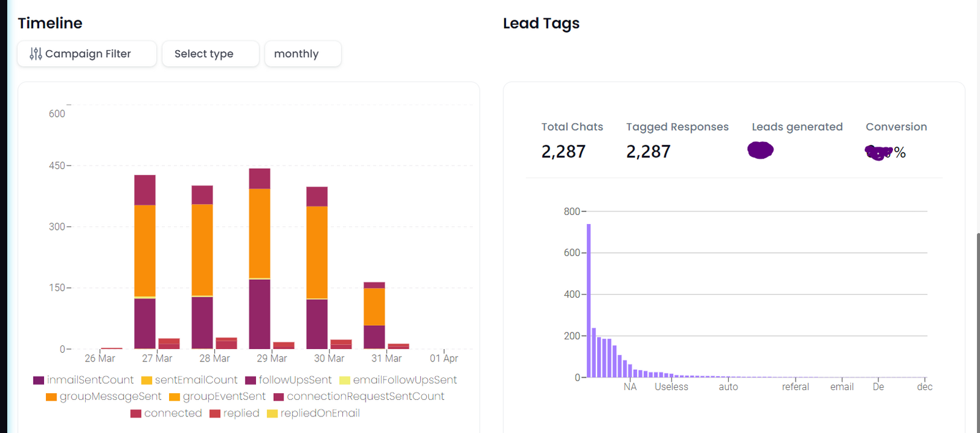Click the 26 Mar axis label
This screenshot has height=433, width=980.
[x=100, y=358]
